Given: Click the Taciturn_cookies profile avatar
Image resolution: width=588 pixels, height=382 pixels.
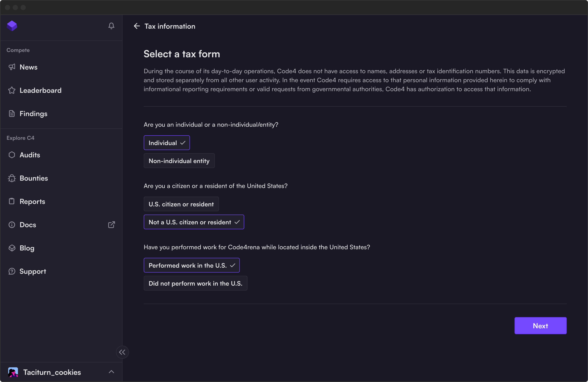Looking at the screenshot, I should click(x=13, y=372).
